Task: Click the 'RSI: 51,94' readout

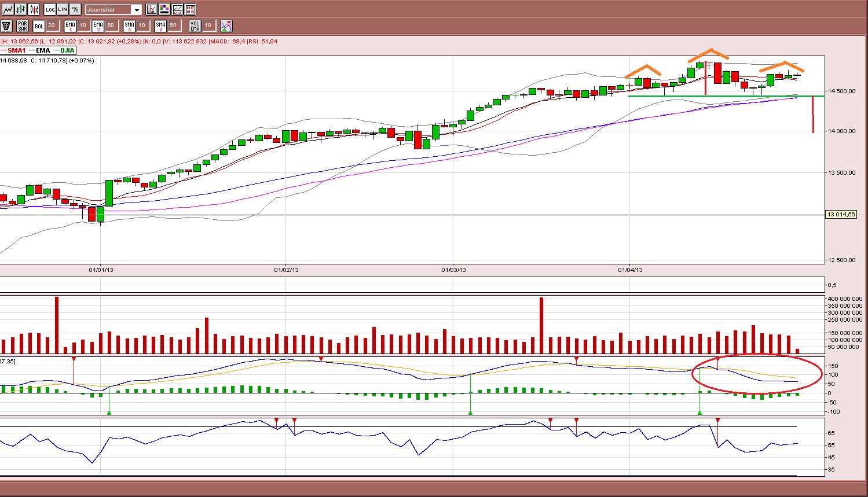Action: coord(263,42)
